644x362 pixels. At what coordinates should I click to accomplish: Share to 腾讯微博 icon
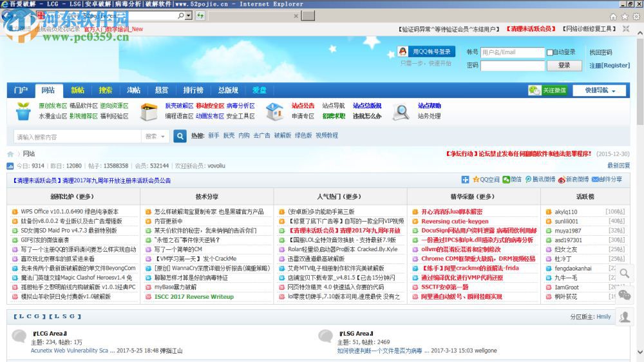point(528,180)
